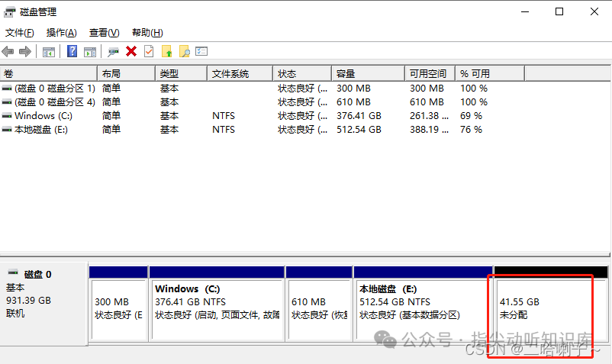The width and height of the screenshot is (612, 364).
Task: Open the 文件(F) menu
Action: click(x=20, y=33)
